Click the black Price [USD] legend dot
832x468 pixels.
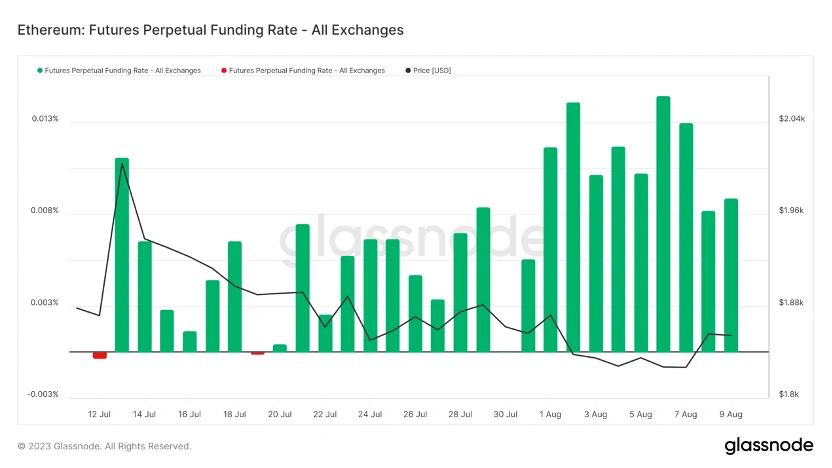[408, 70]
